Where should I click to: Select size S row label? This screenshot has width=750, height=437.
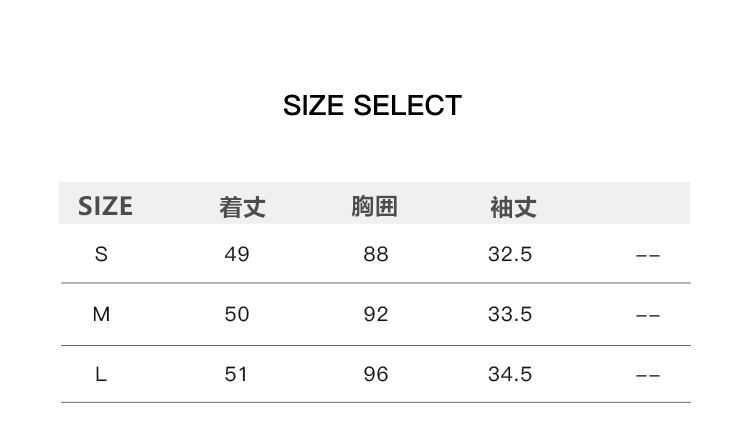(101, 255)
